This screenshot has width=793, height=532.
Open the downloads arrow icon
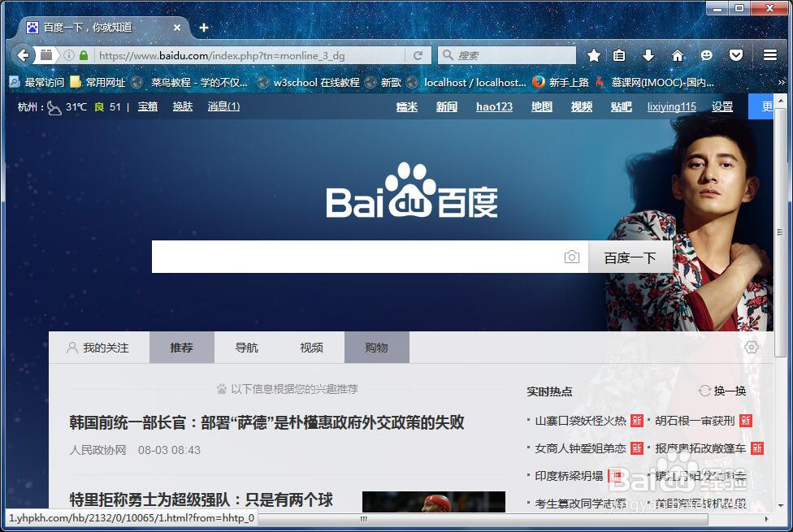(648, 55)
